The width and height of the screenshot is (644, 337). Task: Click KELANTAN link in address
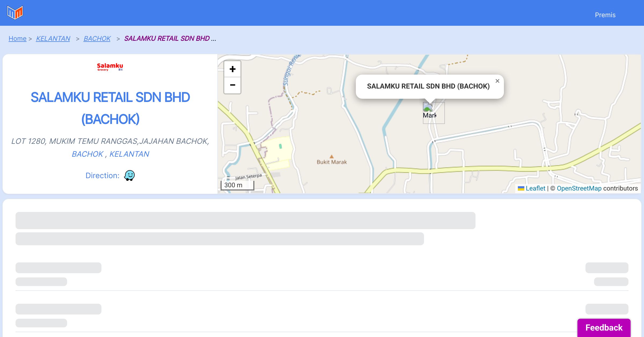tap(129, 154)
